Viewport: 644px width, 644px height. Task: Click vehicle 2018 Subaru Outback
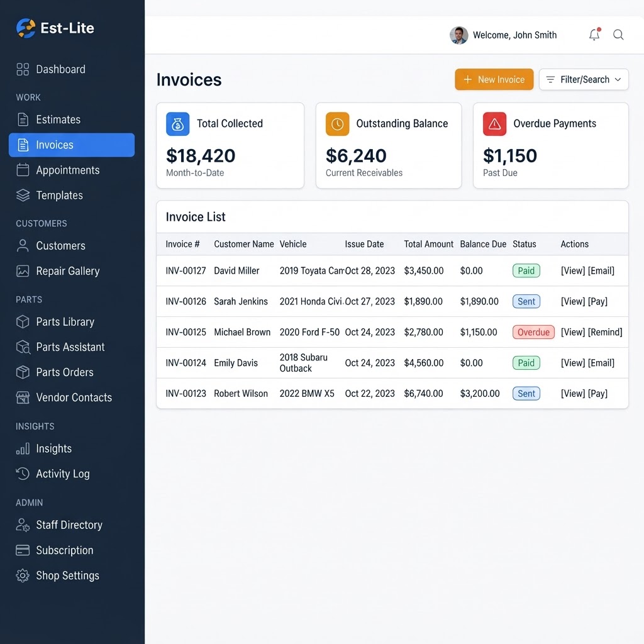click(x=304, y=363)
